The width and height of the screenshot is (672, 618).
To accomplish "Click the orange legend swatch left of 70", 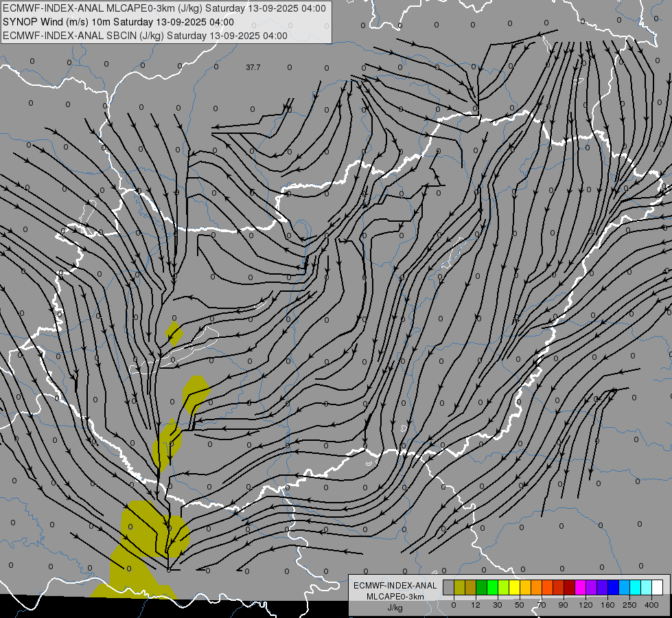I will pyautogui.click(x=537, y=587).
